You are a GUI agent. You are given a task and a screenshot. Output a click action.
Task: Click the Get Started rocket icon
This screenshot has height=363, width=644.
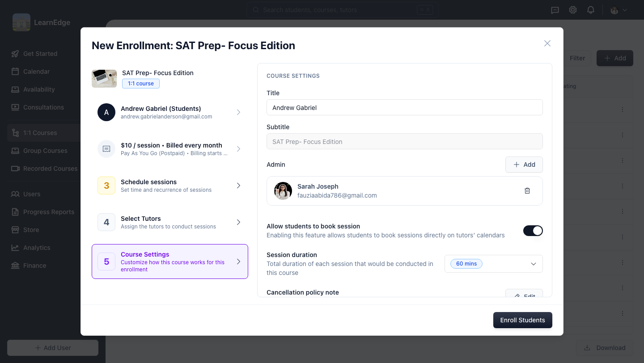click(x=15, y=54)
